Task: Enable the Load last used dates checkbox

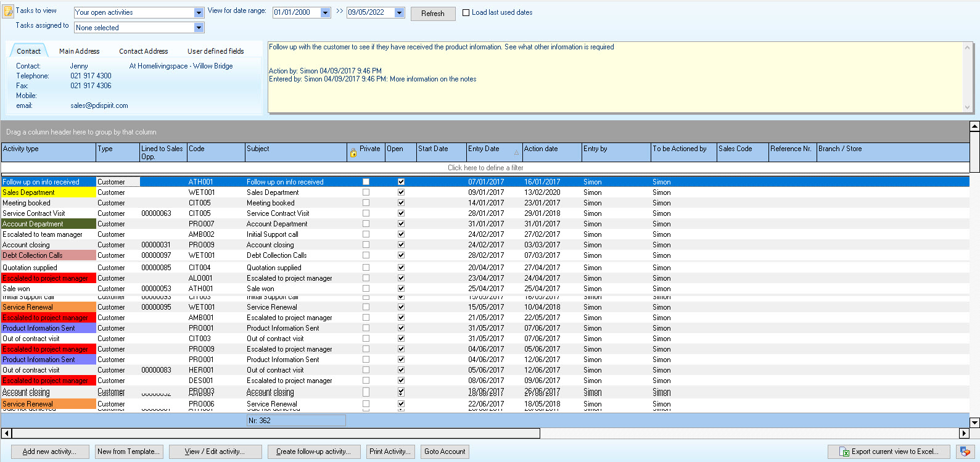Action: pos(466,12)
